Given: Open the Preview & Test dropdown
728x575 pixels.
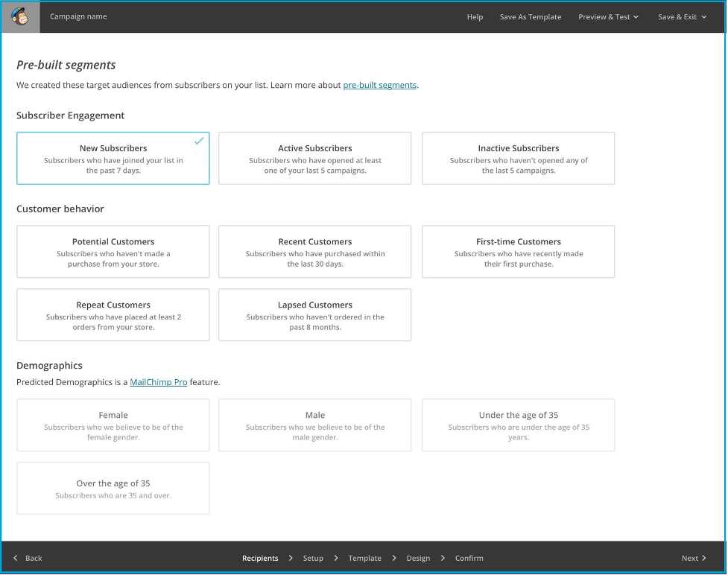Looking at the screenshot, I should pyautogui.click(x=608, y=16).
